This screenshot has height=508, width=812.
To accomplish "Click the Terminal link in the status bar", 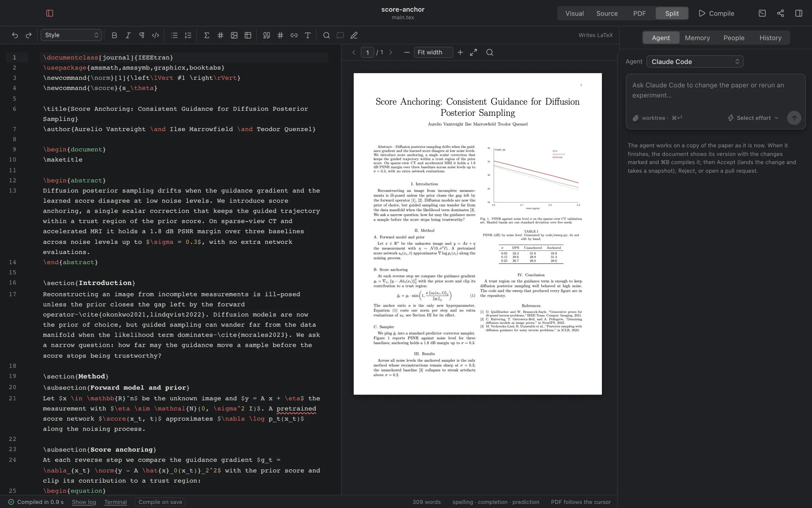I will 115,502.
